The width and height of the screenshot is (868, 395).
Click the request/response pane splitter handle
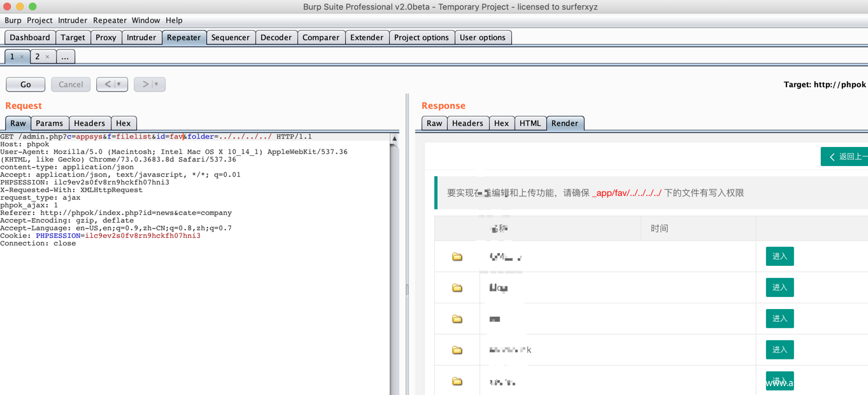407,289
